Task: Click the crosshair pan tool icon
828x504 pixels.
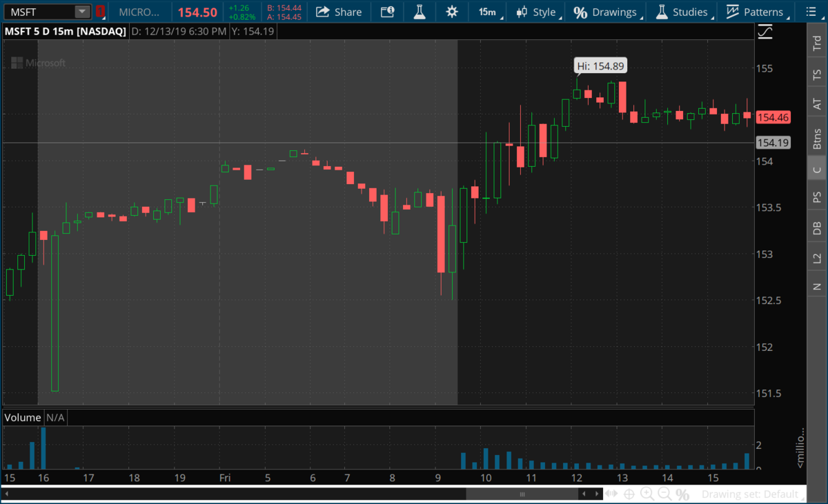Action: coord(629,494)
